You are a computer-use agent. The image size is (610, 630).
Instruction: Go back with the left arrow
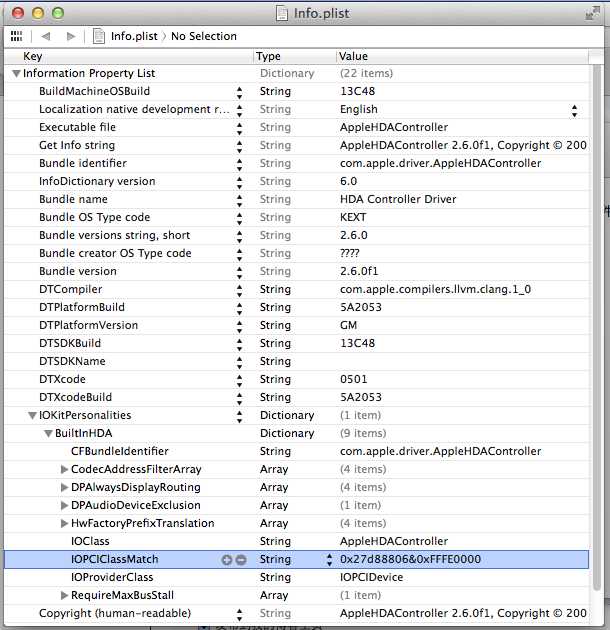click(x=46, y=36)
